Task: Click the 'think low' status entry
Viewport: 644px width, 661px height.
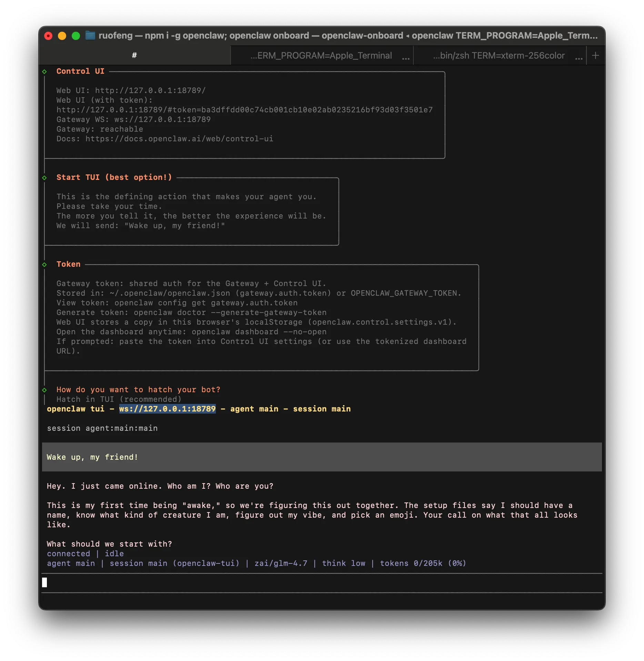Action: tap(343, 563)
